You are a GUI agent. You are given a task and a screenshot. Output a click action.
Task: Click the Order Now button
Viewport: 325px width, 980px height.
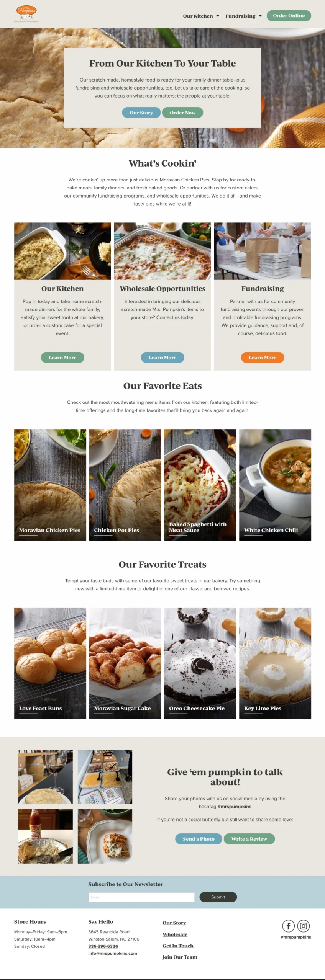[182, 113]
